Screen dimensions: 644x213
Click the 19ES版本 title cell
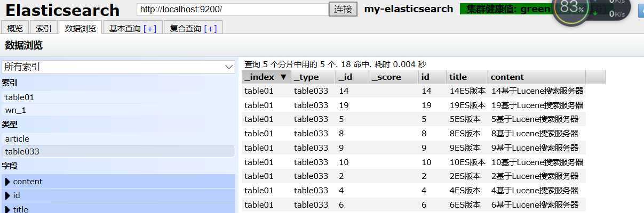pyautogui.click(x=467, y=105)
